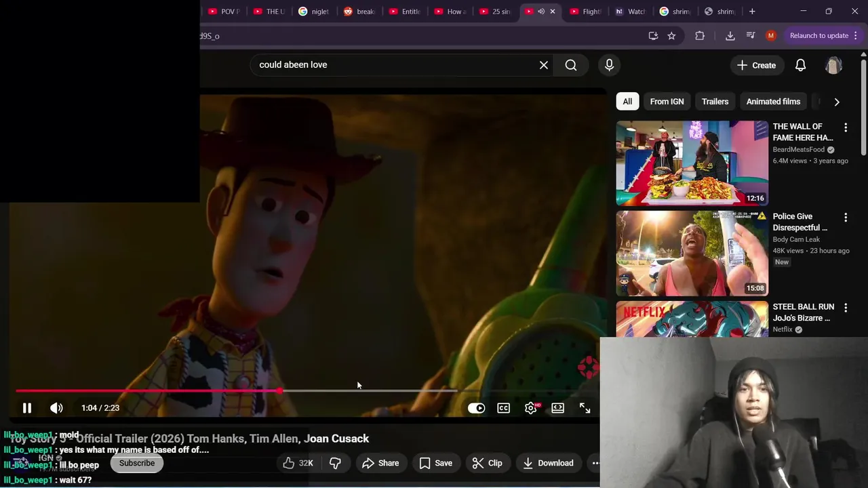Viewport: 868px width, 488px height.
Task: Toggle the autoplay switch in player controls
Action: tap(477, 408)
